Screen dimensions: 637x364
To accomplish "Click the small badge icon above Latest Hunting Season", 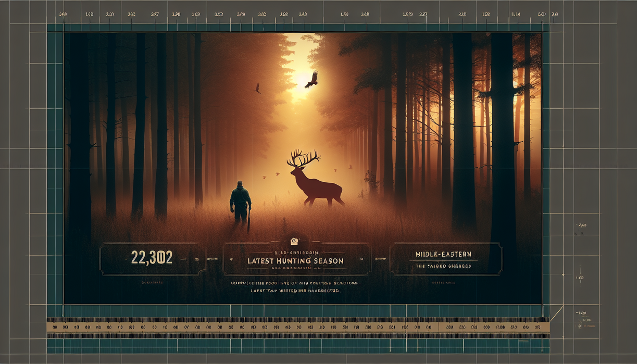I will [x=293, y=241].
